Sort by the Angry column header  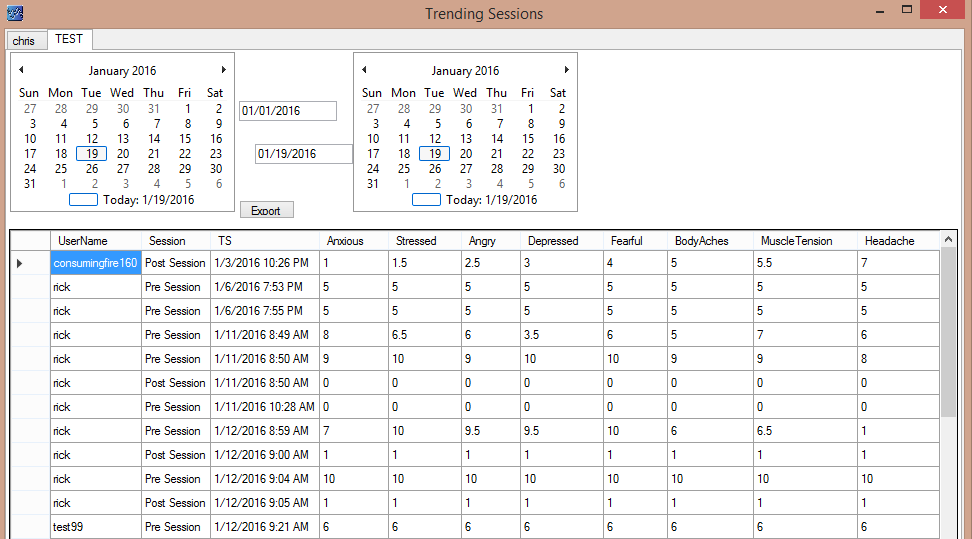pos(490,241)
